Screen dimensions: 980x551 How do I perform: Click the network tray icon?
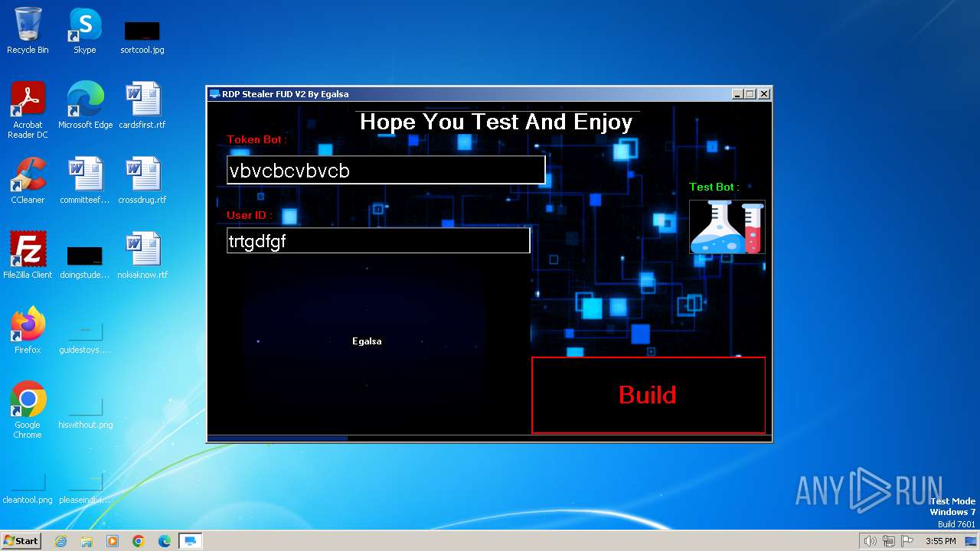pyautogui.click(x=889, y=541)
